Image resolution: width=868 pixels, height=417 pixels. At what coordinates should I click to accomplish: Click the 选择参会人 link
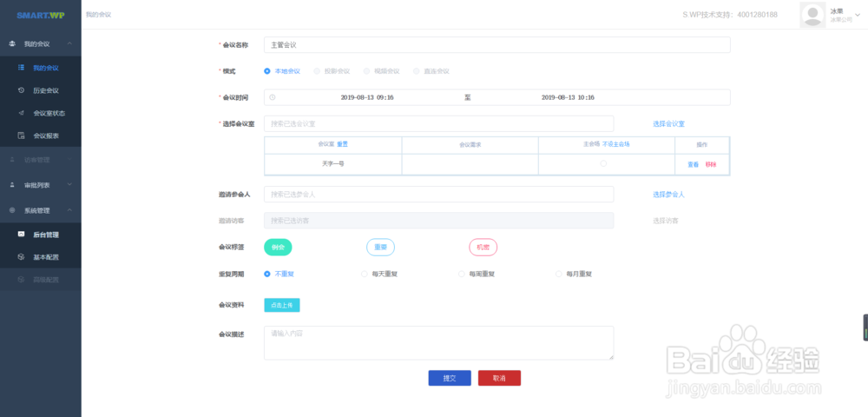coord(668,195)
